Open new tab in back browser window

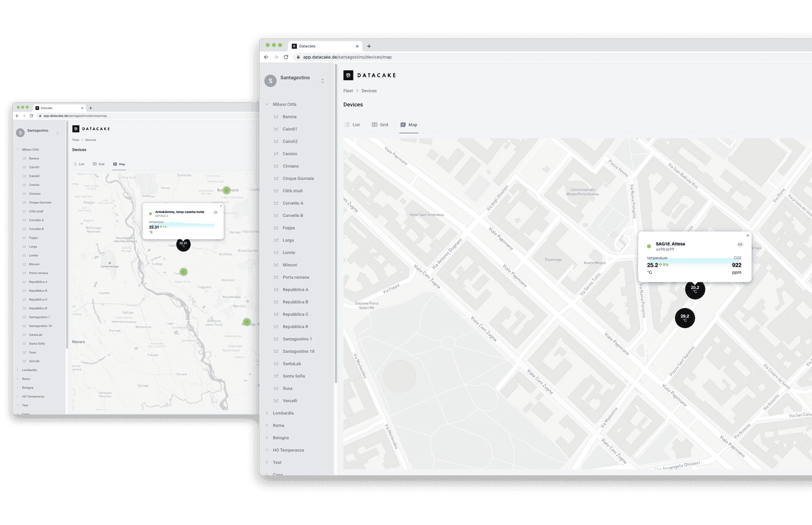click(x=91, y=108)
